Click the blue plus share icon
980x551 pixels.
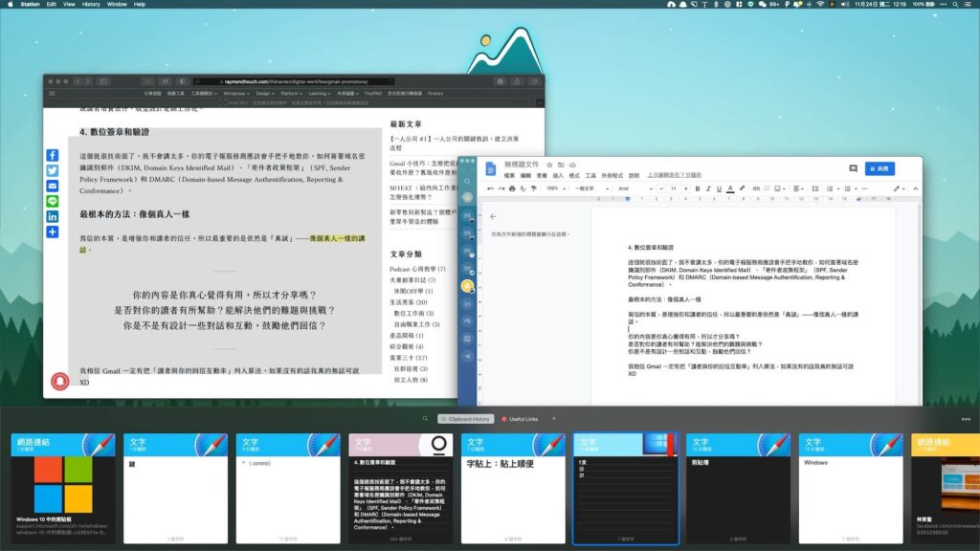click(x=53, y=231)
